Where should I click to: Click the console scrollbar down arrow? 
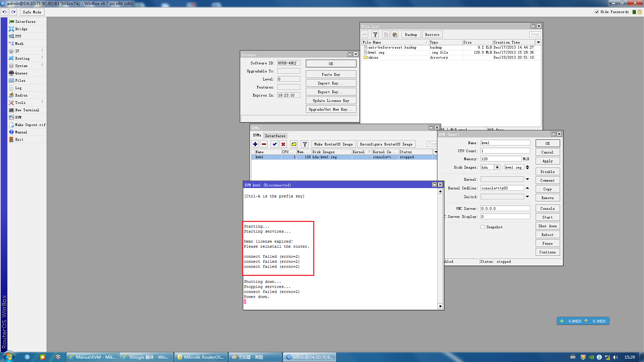coord(440,306)
